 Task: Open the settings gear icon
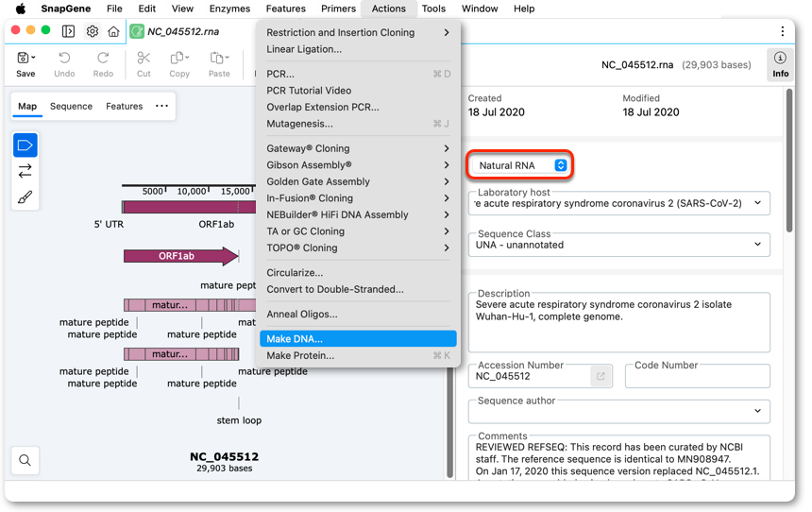pos(93,31)
